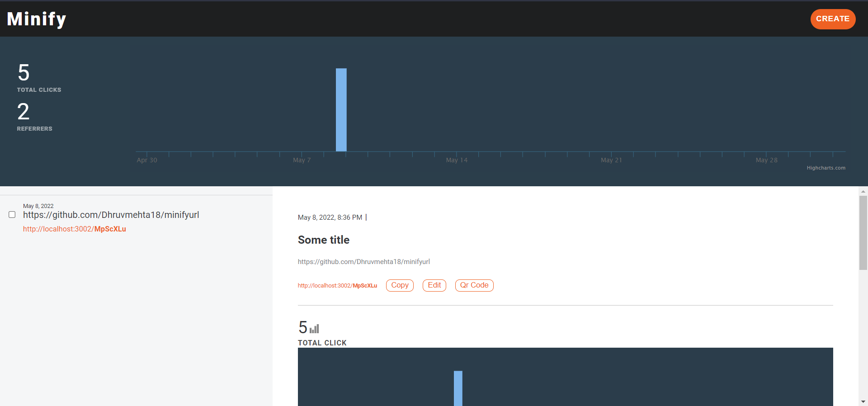Image resolution: width=868 pixels, height=406 pixels.
Task: Click the TOTAL CLICKS label in the header
Action: (39, 90)
